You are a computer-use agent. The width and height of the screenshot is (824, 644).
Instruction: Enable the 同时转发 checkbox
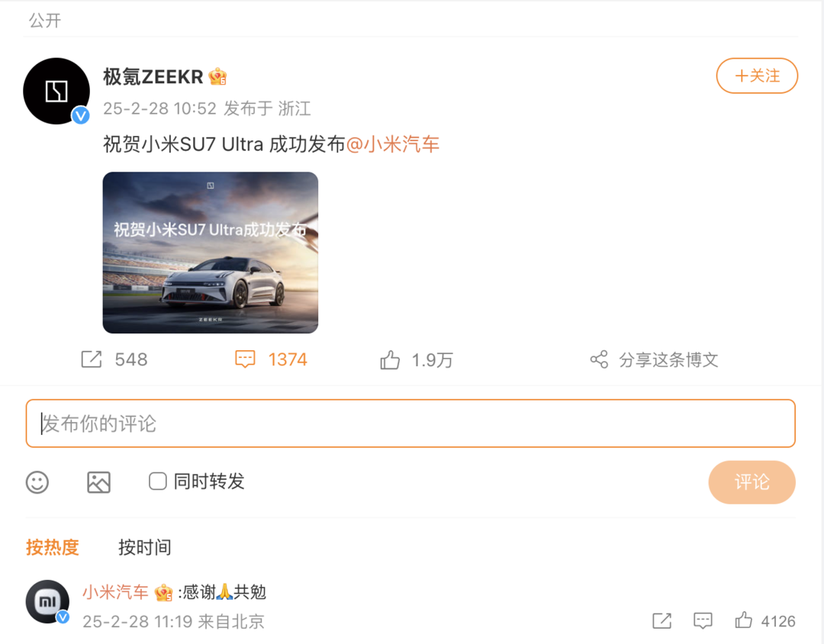(x=158, y=481)
